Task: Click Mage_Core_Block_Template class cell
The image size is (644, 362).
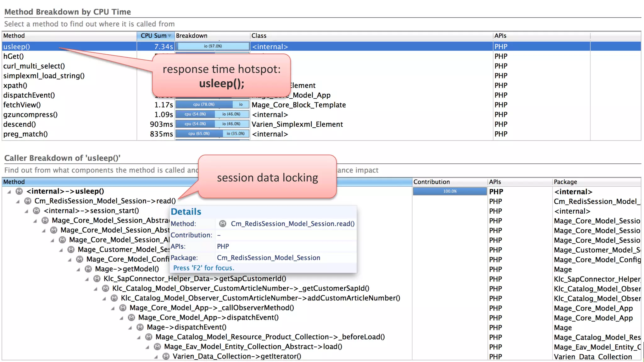Action: [299, 105]
